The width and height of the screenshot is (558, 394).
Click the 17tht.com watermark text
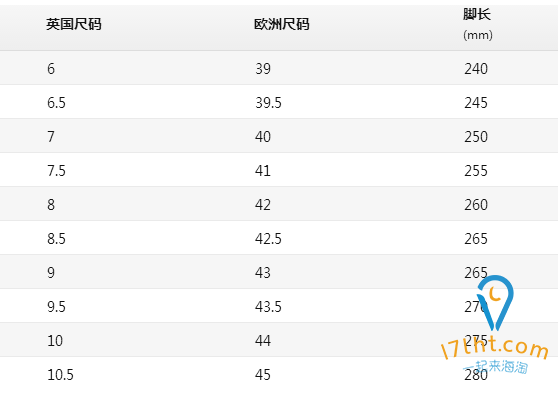click(494, 347)
